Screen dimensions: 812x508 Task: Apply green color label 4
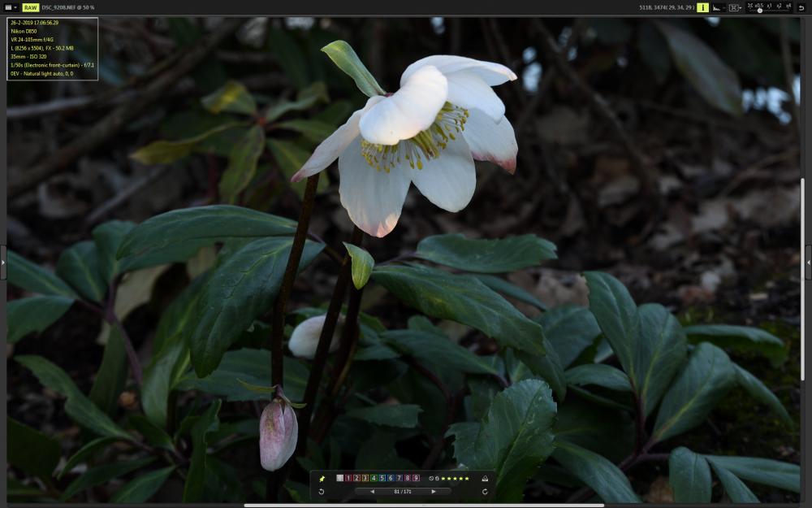(374, 478)
